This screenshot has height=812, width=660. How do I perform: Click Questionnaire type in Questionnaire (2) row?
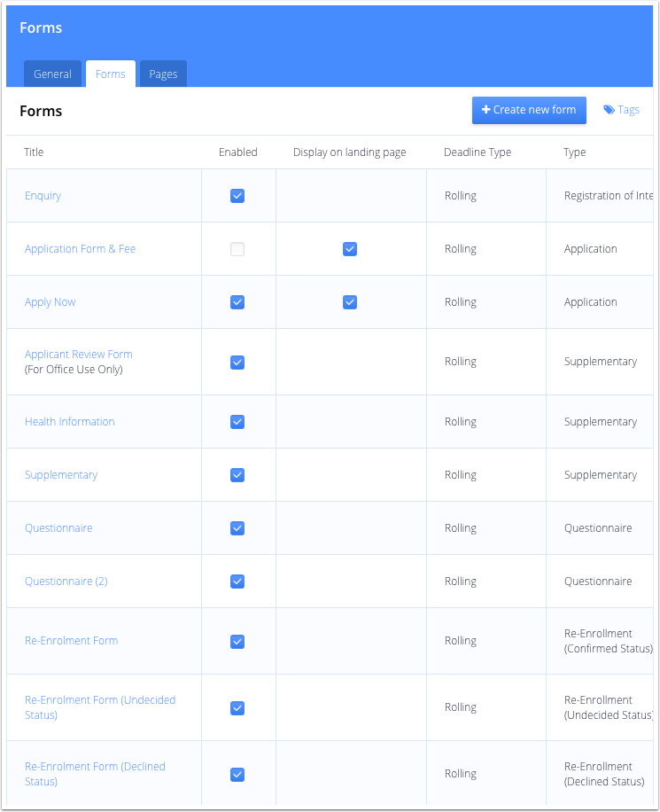(598, 582)
